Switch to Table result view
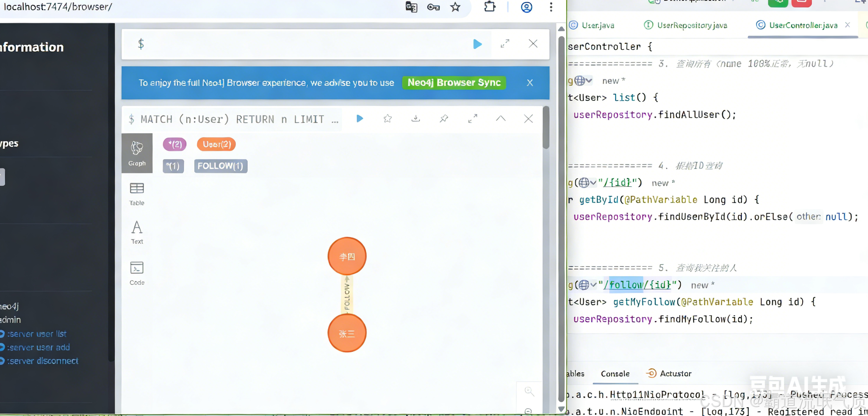Screen dimensions: 868x416 tap(137, 193)
